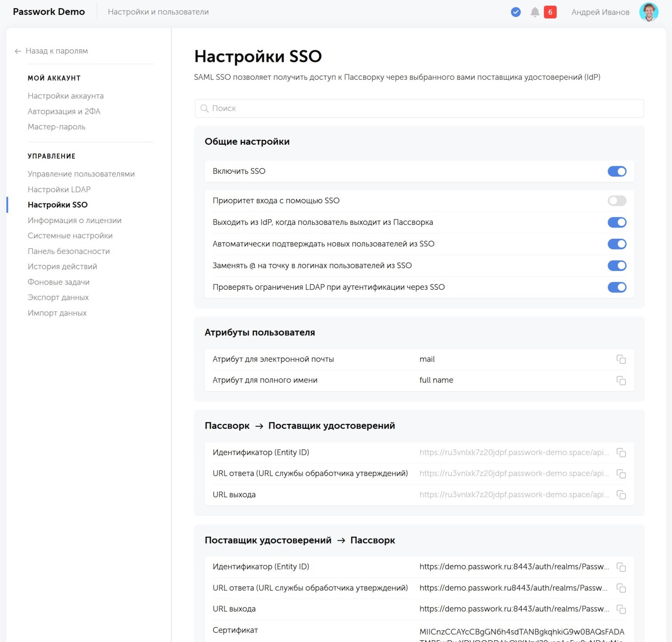Open Настройки LDAP in sidebar

coord(59,190)
